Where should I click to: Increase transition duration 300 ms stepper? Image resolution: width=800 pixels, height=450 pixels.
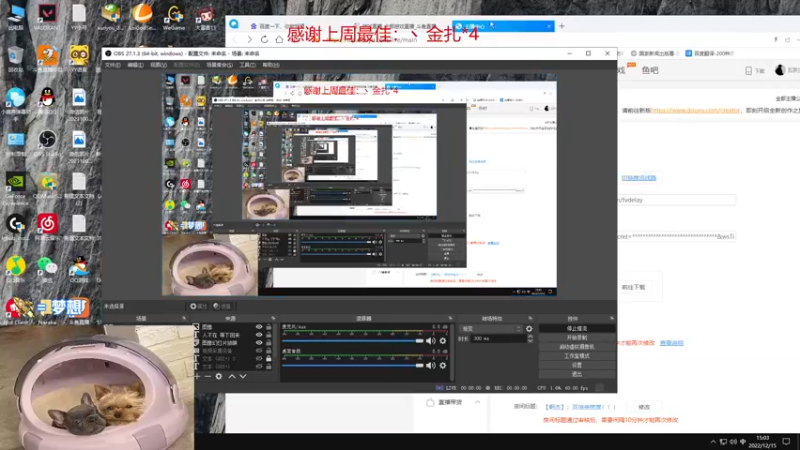[x=530, y=336]
